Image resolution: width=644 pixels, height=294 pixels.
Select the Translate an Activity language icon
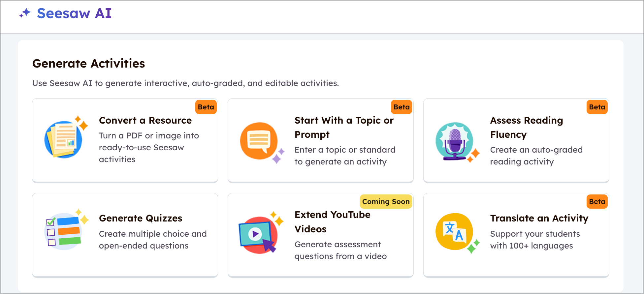[x=454, y=232]
